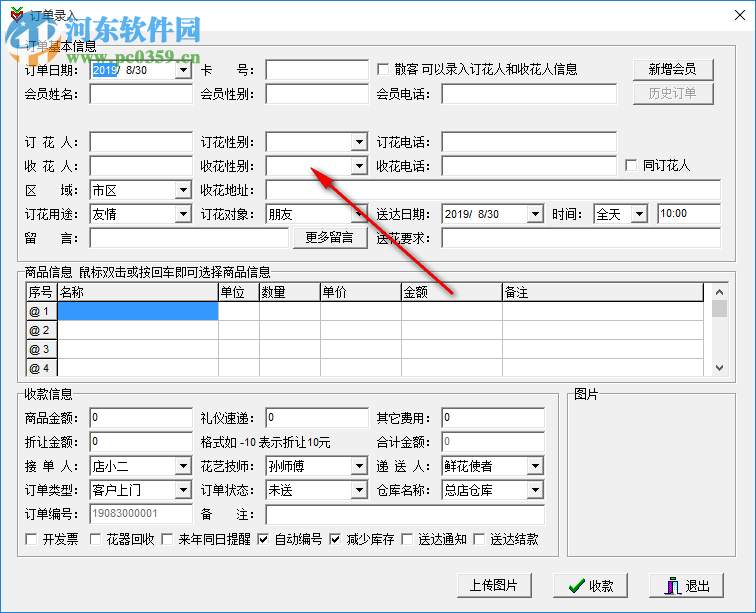Click the 订单录入 window title icon
This screenshot has width=756, height=613.
point(17,14)
